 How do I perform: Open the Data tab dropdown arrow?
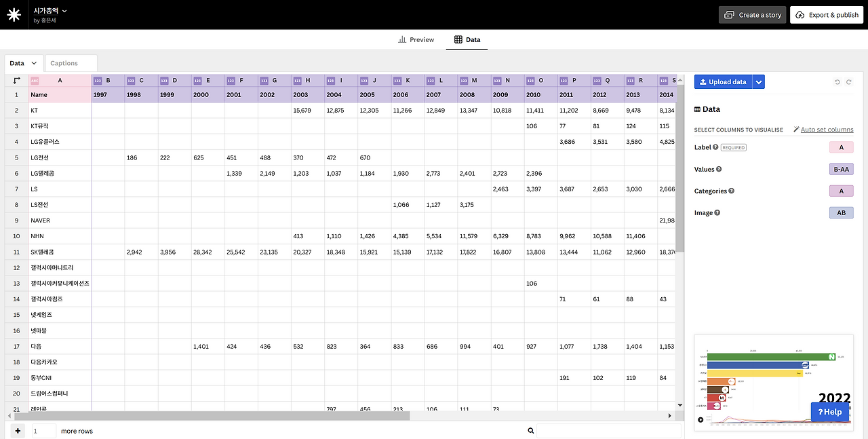[x=33, y=62]
